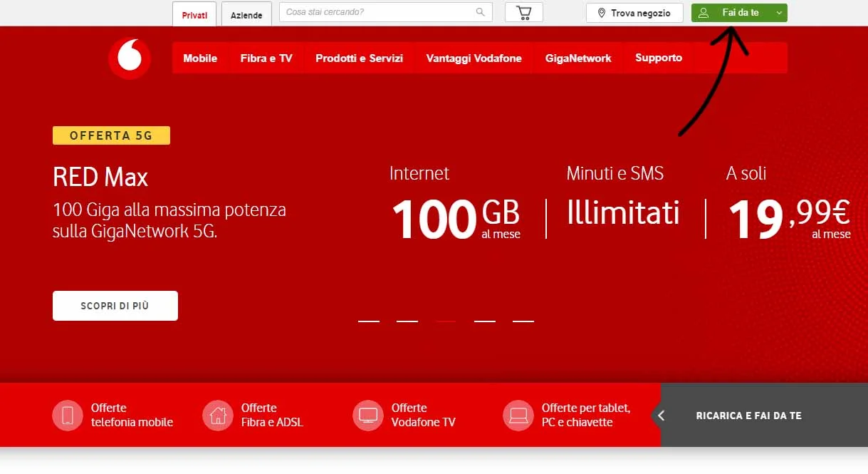Click the location pin icon in Trova negozio
Screen dimensions: 868x474
(602, 13)
